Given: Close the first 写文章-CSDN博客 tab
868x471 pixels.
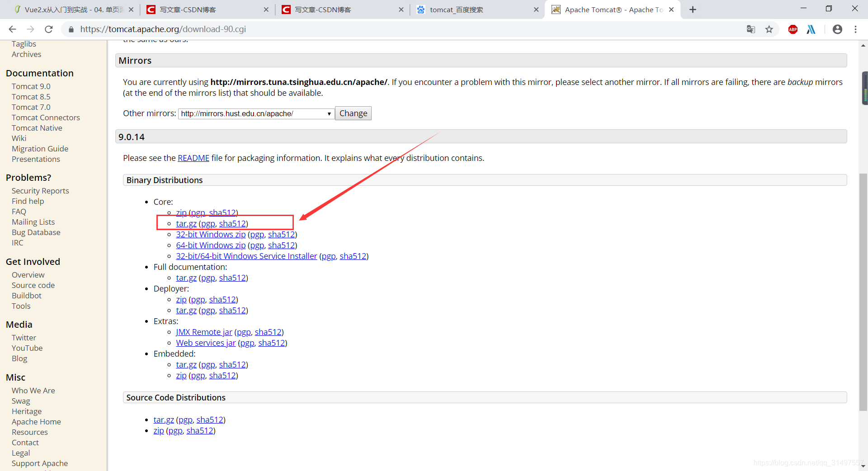Looking at the screenshot, I should (x=266, y=9).
